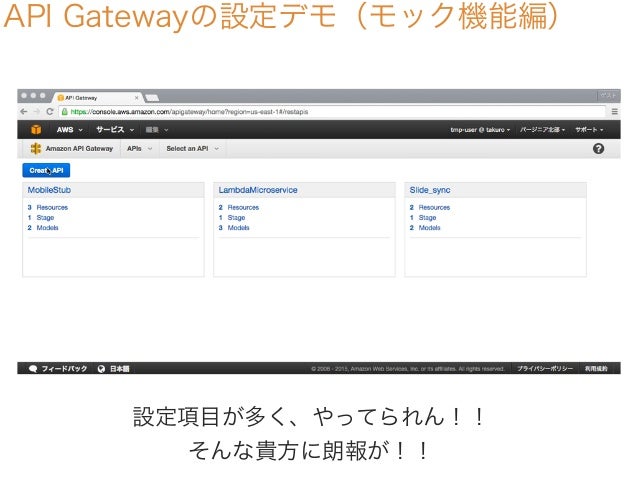Open the tmp-user @ takuro account menu

coord(480,130)
